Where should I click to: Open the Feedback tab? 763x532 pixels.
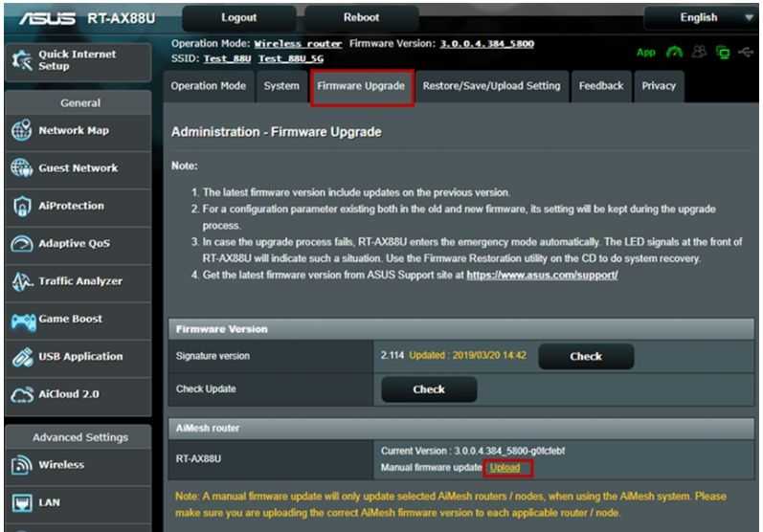coord(601,86)
